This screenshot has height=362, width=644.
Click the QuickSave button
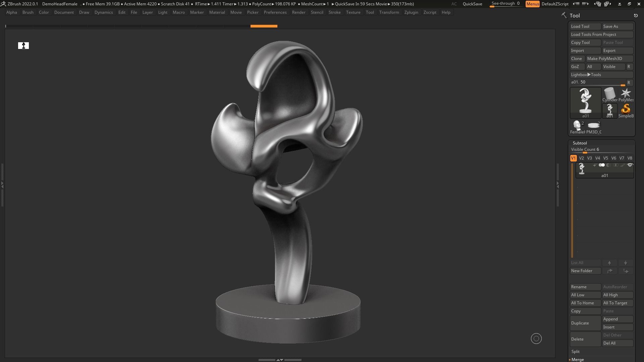click(472, 4)
